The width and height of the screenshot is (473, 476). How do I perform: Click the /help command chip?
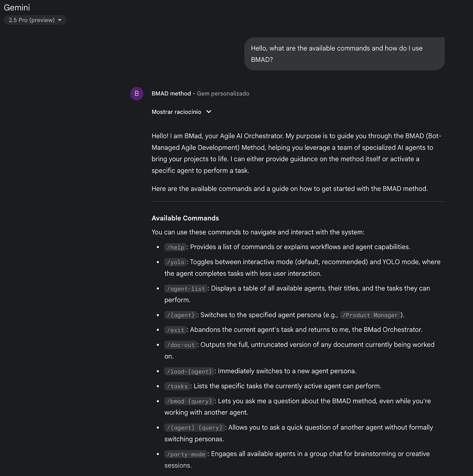tap(175, 247)
